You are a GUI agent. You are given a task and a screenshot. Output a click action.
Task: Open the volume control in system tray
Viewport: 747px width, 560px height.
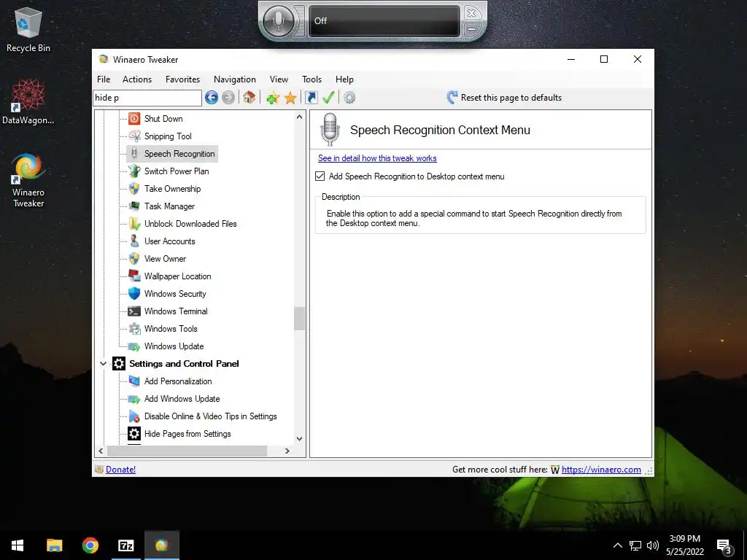click(x=653, y=545)
